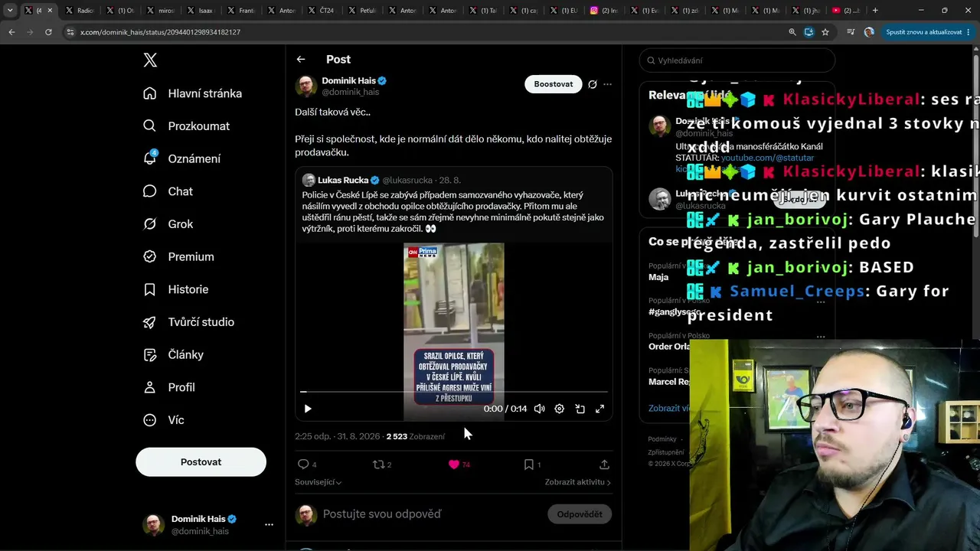Click the X logo in the sidebar

pyautogui.click(x=150, y=61)
